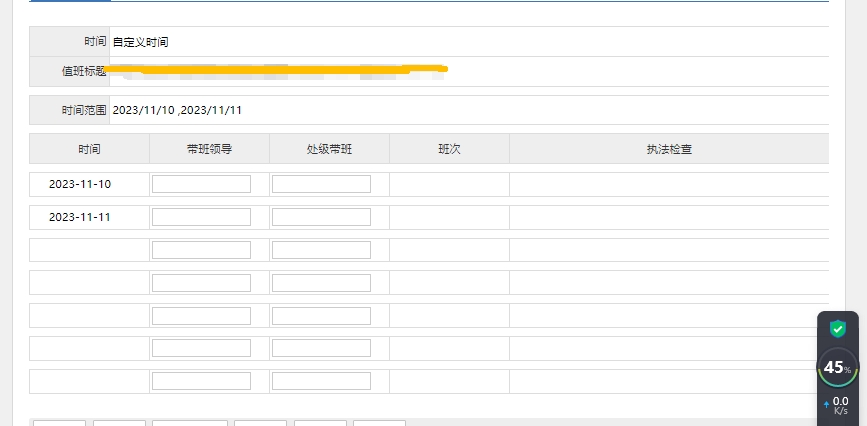Click the 班次 column header
The height and width of the screenshot is (426, 867).
click(449, 149)
